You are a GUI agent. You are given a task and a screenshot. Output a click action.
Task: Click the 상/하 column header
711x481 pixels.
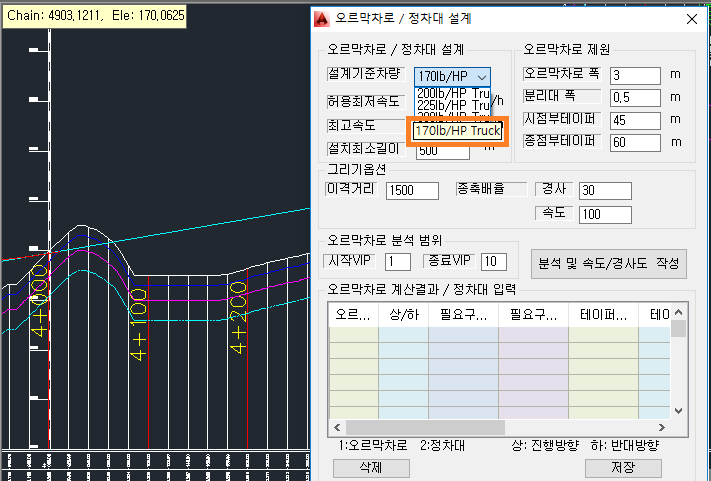click(403, 315)
